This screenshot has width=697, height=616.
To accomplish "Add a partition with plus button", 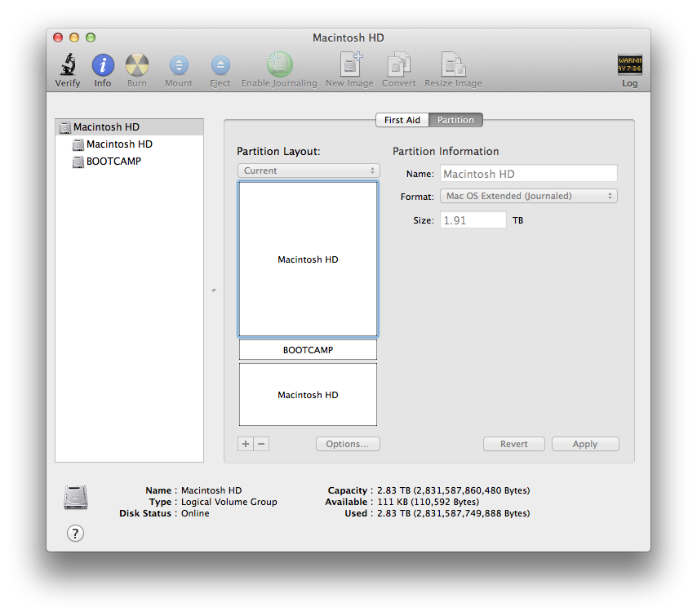I will click(x=246, y=444).
